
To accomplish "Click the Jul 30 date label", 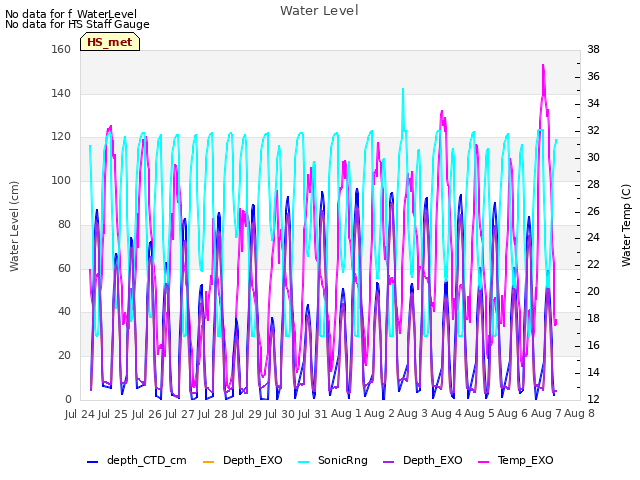I will (x=280, y=414).
